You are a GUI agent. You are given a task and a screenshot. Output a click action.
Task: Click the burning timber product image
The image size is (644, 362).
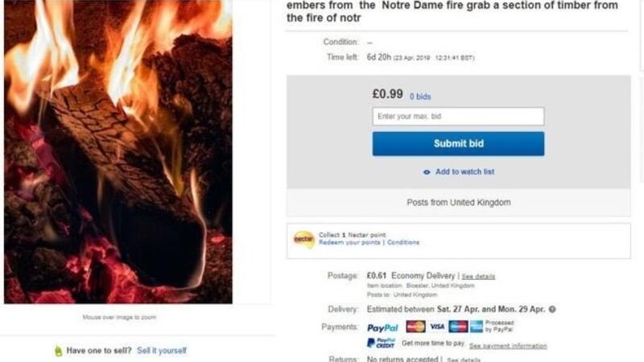click(118, 152)
